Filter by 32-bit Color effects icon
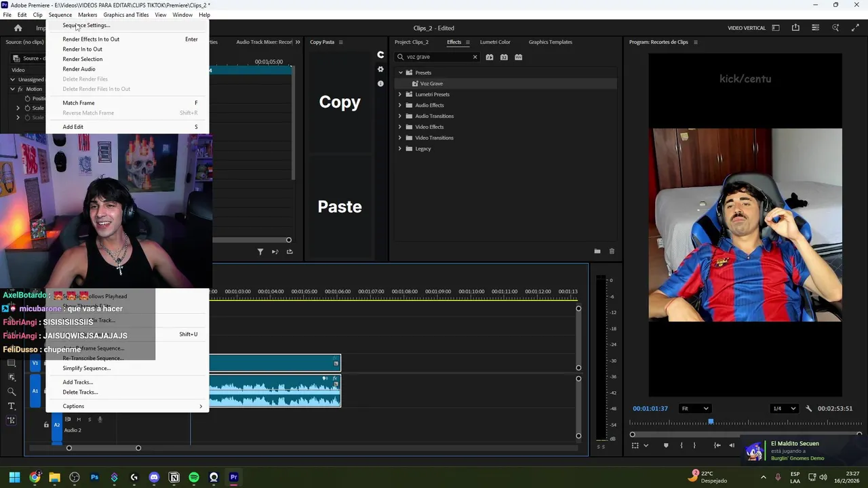 point(504,57)
